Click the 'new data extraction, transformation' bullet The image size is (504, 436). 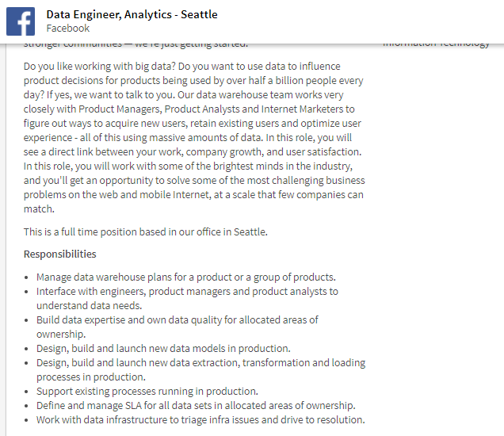pos(200,362)
